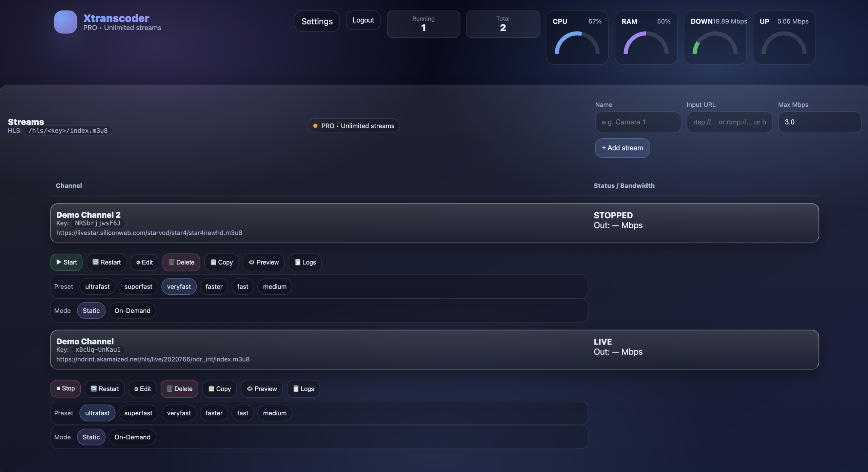Screen dimensions: 868x472
Task: Select the ultrafast preset for Demo Channel 2
Action: pos(97,287)
